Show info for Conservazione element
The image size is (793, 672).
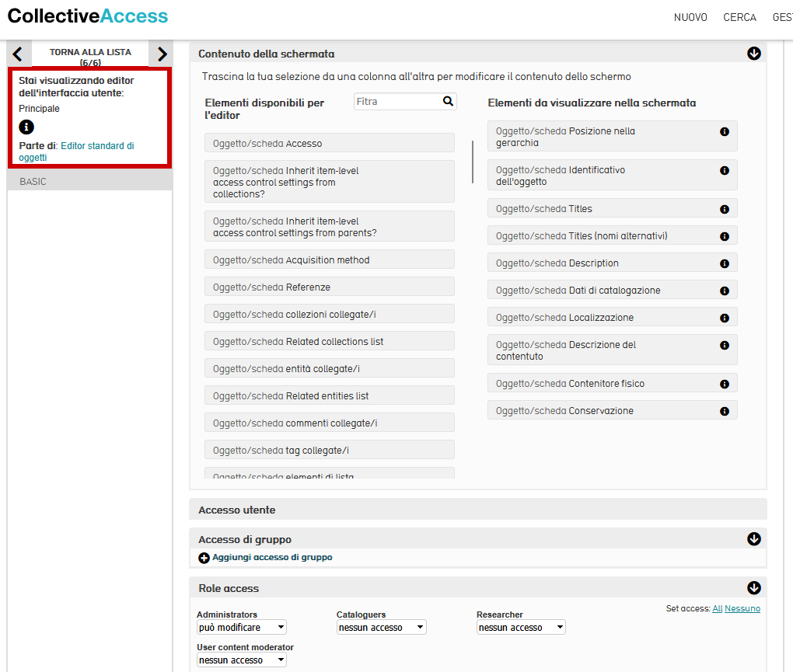click(725, 411)
